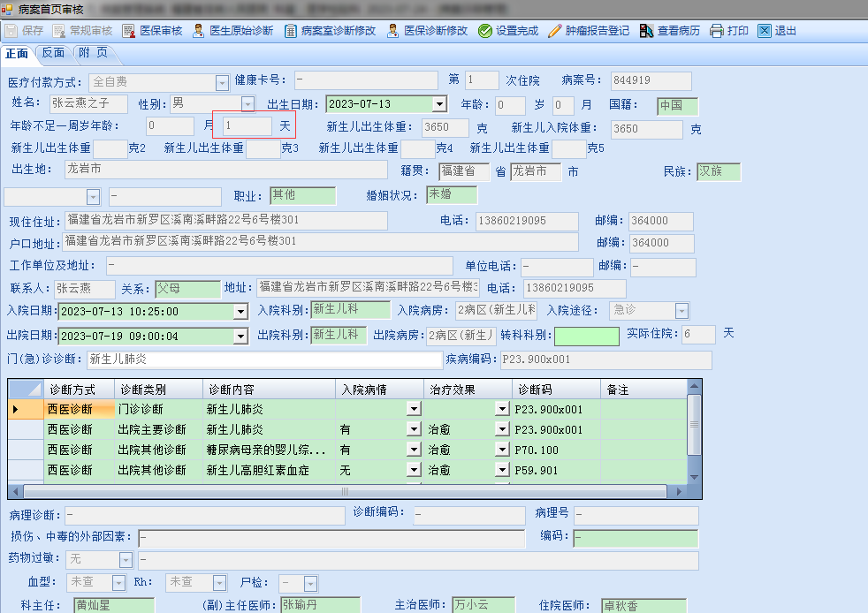Open 入院日期 datetime dropdown
The height and width of the screenshot is (613, 868).
(x=240, y=312)
